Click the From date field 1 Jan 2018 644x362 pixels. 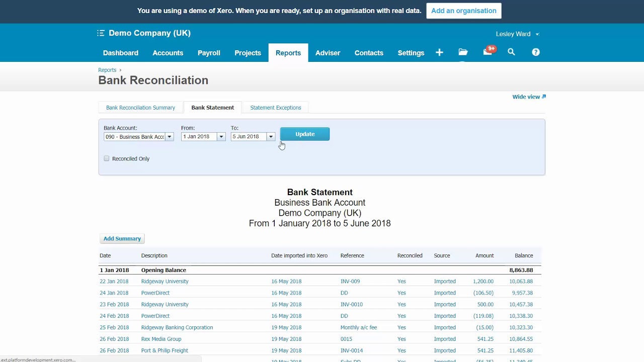click(199, 137)
